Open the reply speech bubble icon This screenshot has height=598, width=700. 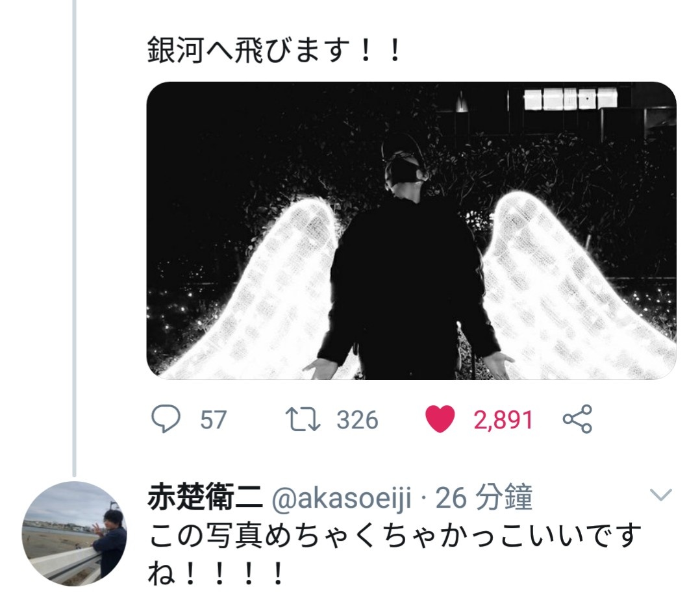(166, 419)
